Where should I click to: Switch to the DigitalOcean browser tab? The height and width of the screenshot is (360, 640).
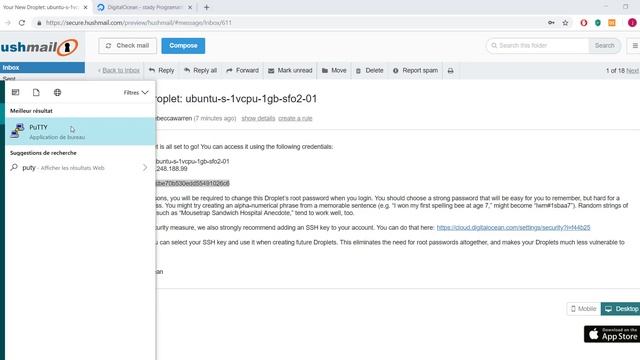point(145,7)
